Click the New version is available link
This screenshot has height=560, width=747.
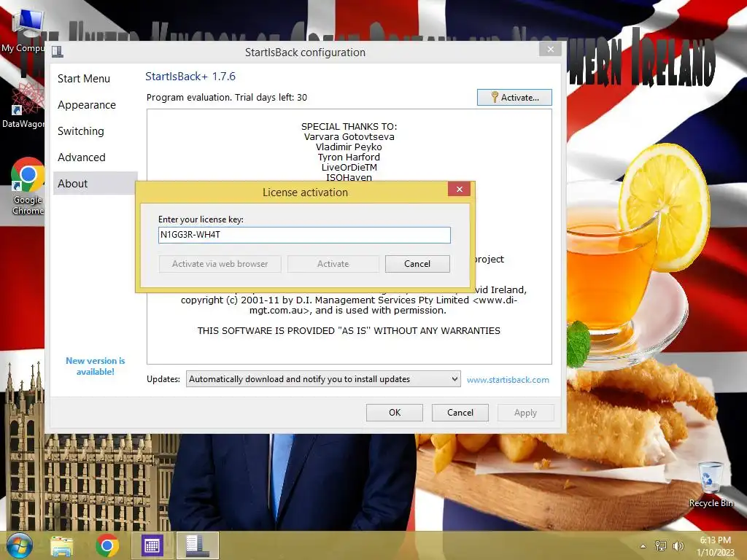[x=96, y=366]
